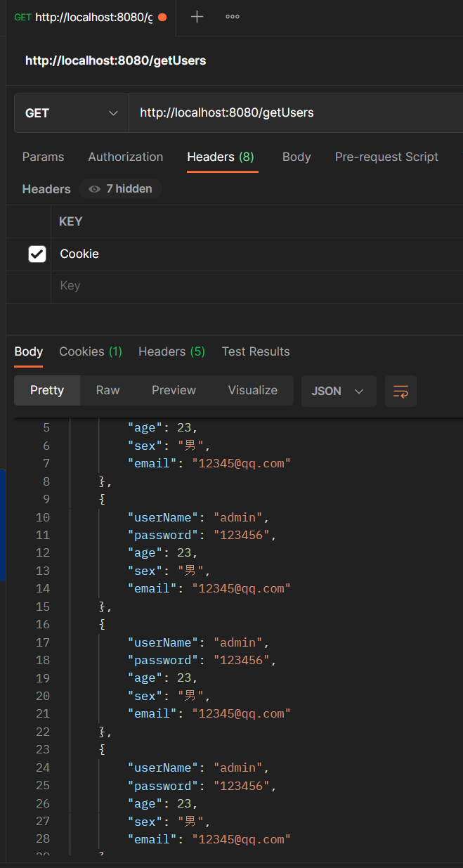Click the password value on line 11

(242, 536)
